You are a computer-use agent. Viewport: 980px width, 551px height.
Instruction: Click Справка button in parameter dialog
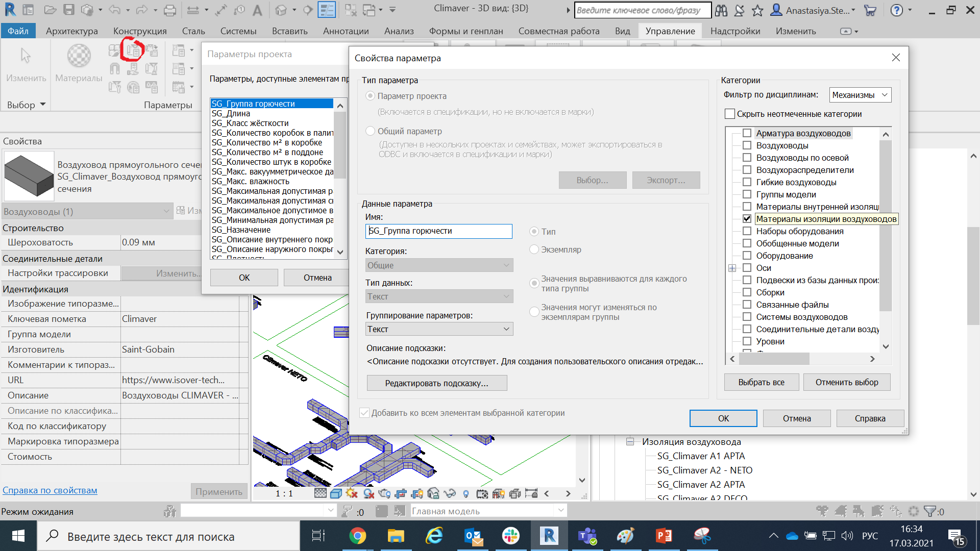[x=870, y=418]
